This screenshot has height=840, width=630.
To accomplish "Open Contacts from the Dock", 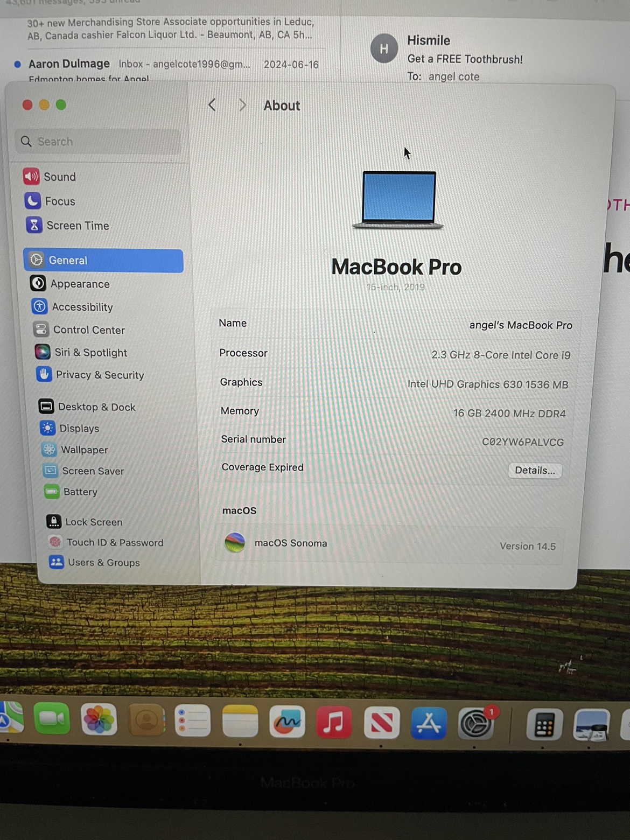I will (146, 720).
